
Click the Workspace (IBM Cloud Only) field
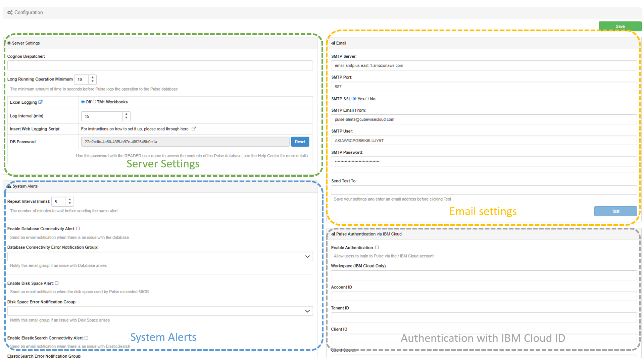(484, 275)
